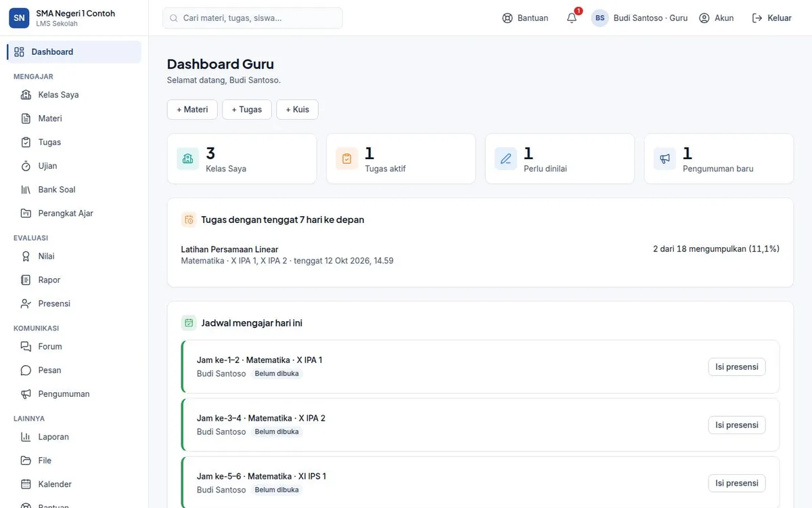Open the Latihan Persamaan Linear task
812x508 pixels.
pos(230,249)
